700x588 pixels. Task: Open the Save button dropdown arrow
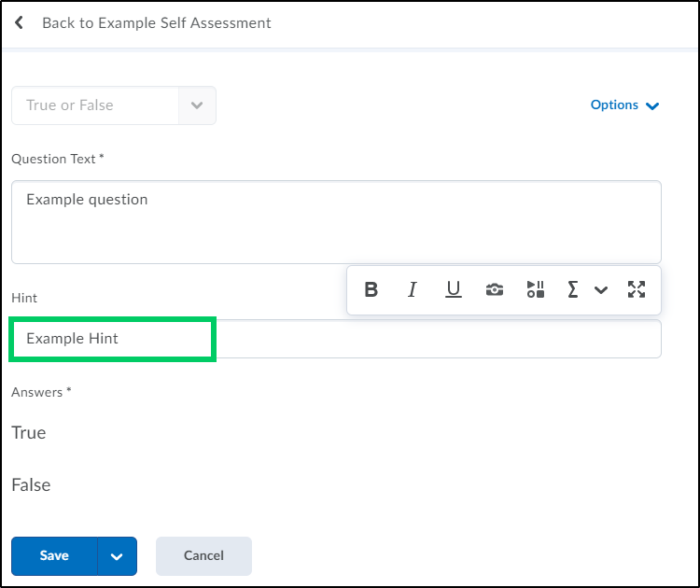(117, 556)
